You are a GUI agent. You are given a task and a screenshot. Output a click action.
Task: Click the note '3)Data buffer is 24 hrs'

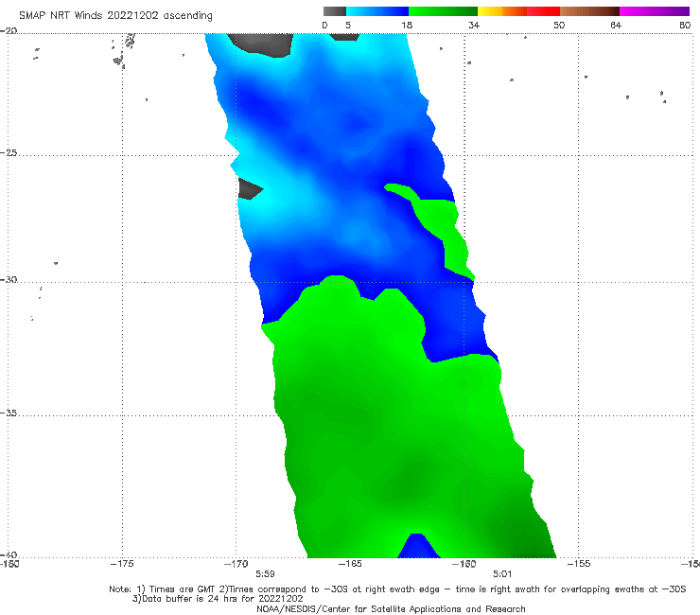(x=218, y=599)
